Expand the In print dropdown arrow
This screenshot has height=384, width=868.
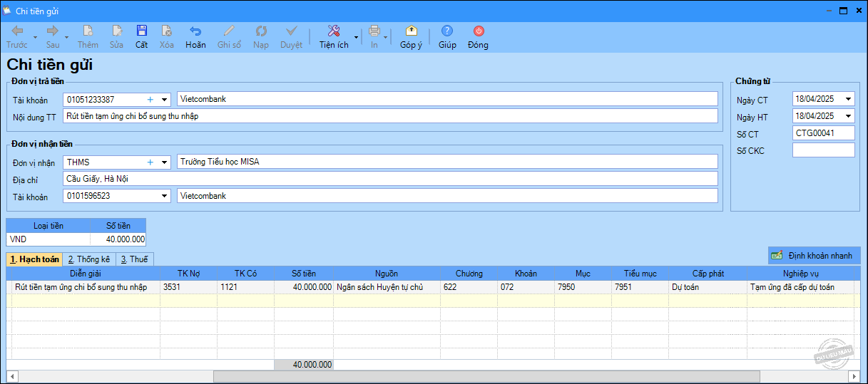386,37
